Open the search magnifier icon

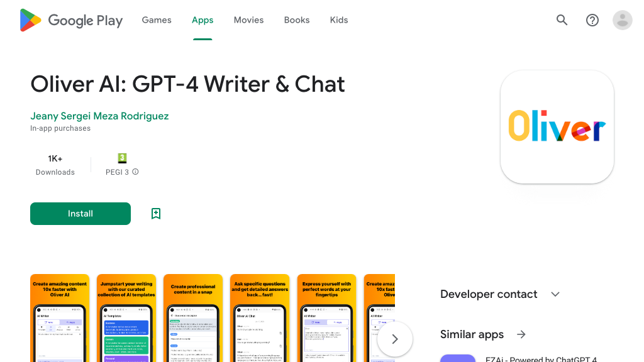click(x=562, y=20)
